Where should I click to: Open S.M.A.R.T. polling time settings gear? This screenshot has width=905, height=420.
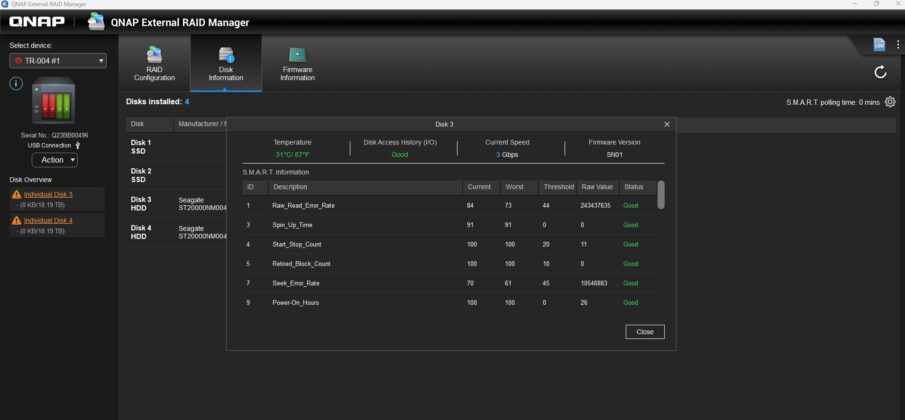point(890,102)
